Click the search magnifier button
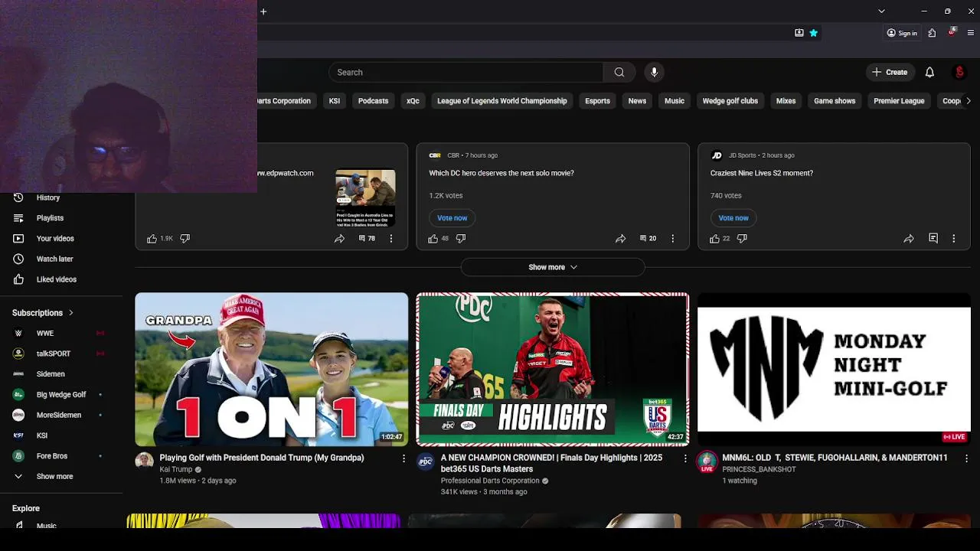The height and width of the screenshot is (551, 980). [x=619, y=72]
